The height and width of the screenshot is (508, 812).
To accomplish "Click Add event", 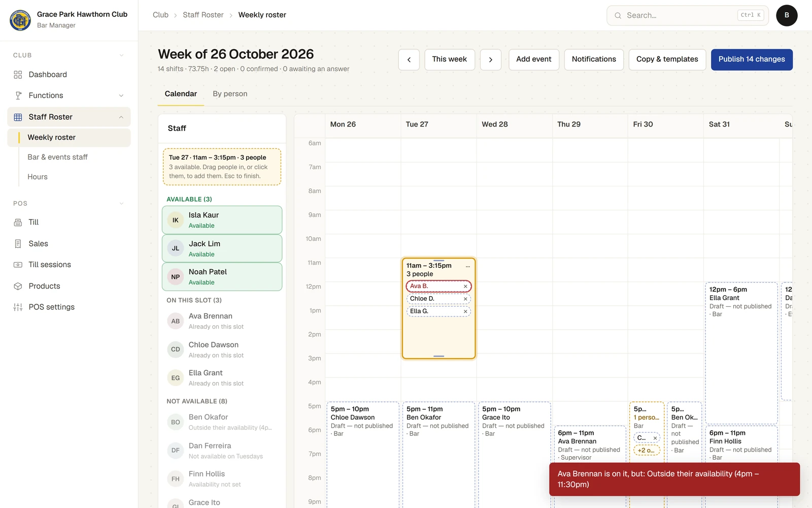I will [534, 59].
